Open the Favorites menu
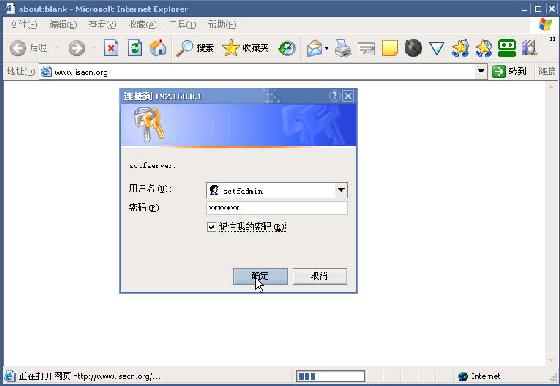This screenshot has width=560, height=386. tap(142, 25)
